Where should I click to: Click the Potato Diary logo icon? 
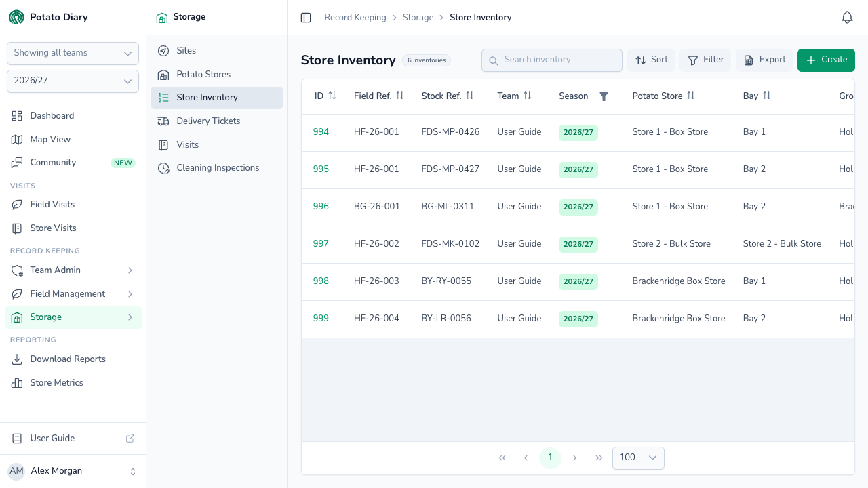point(16,18)
